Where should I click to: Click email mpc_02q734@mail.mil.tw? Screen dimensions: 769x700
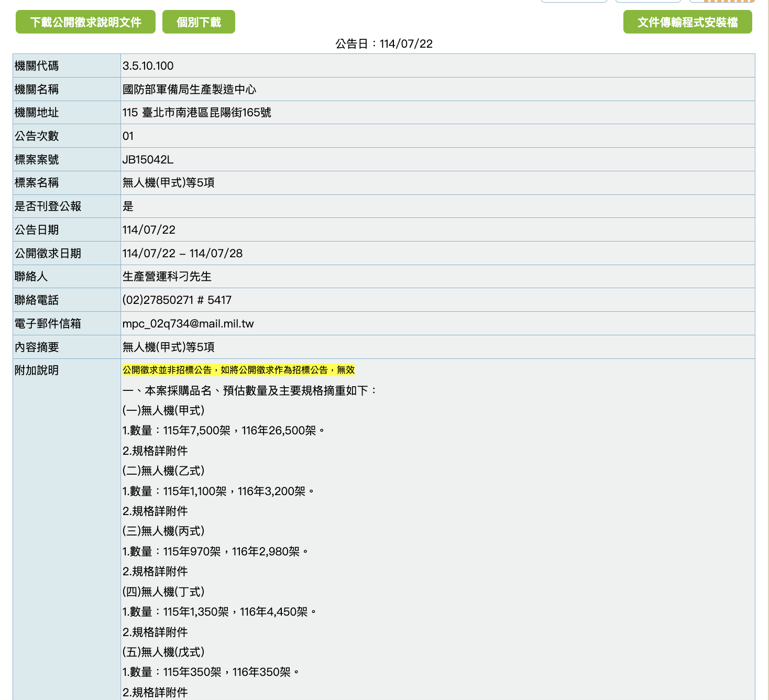coord(188,324)
